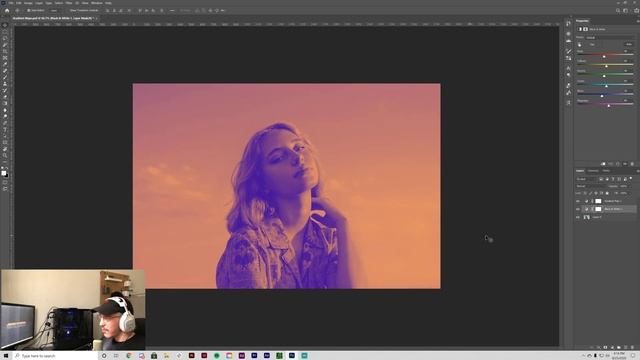
Task: Open the Preset dropdown in Properties
Action: coord(610,38)
